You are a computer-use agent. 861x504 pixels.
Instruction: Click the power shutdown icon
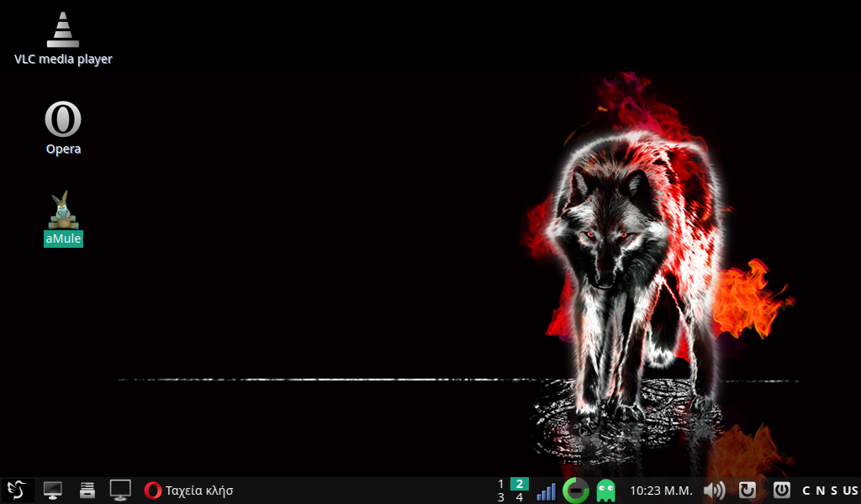pyautogui.click(x=781, y=490)
